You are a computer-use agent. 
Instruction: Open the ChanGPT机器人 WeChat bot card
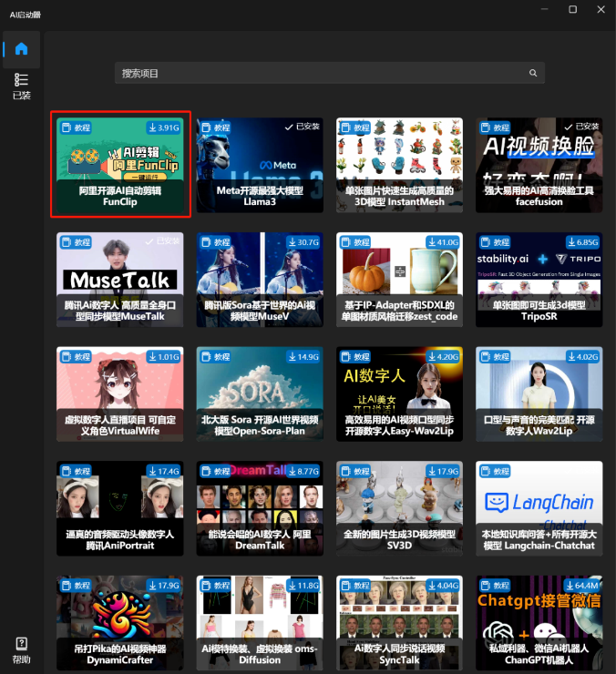539,623
